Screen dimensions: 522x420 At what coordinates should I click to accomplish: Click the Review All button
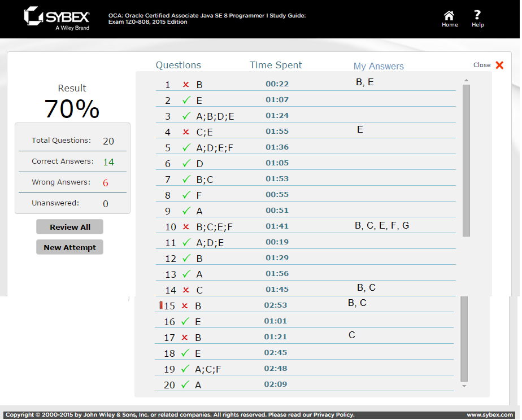[x=69, y=227]
